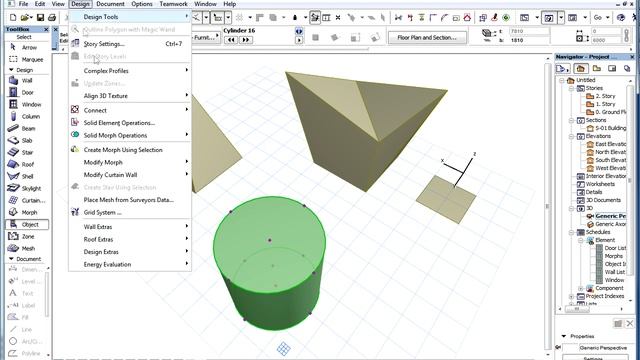The width and height of the screenshot is (640, 360).
Task: Activate the Morph tool
Action: click(24, 212)
